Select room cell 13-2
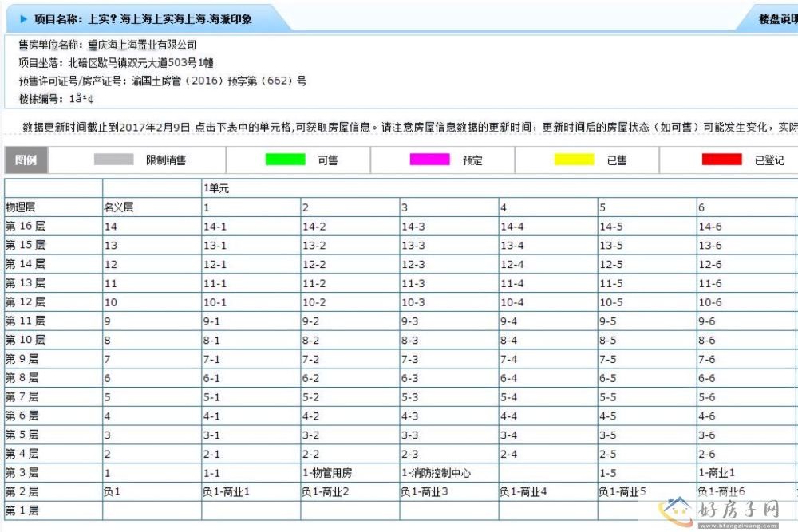The height and width of the screenshot is (532, 798). pyautogui.click(x=350, y=245)
